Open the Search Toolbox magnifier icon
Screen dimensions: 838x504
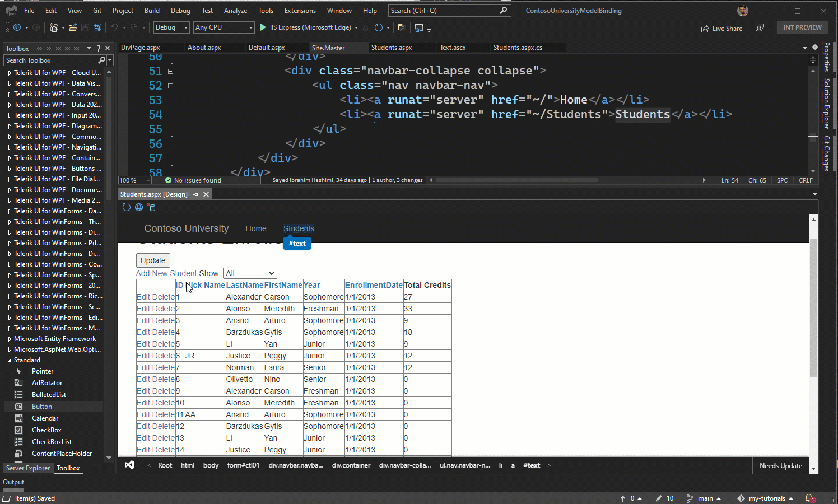tap(101, 60)
